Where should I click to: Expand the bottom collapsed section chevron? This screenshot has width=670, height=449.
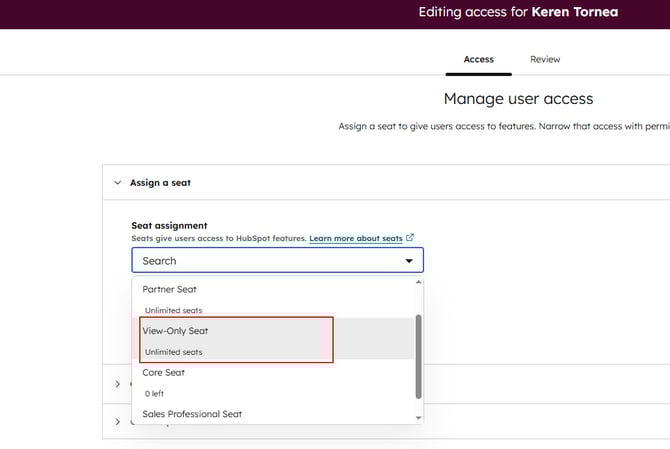coord(118,421)
